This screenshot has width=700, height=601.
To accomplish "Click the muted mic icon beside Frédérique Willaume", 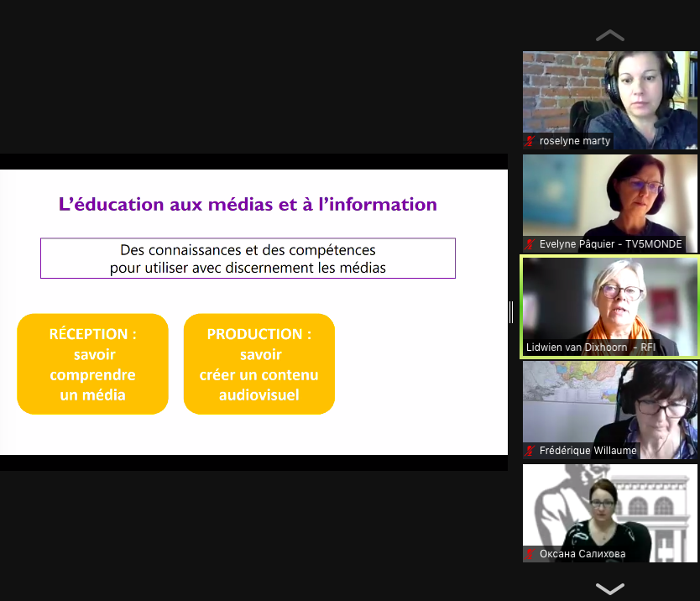I will (x=530, y=451).
